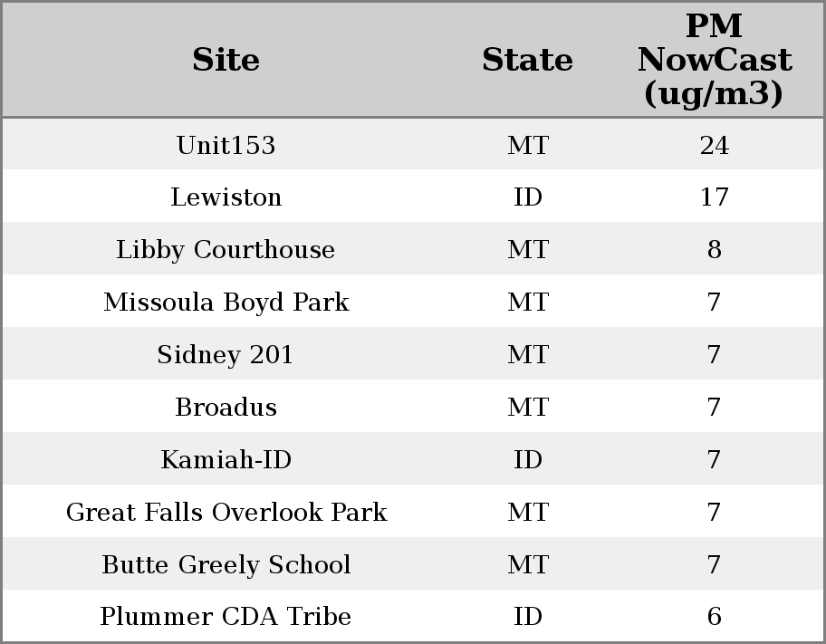Select the Lewiston site name
The image size is (826, 644).
coord(226,197)
